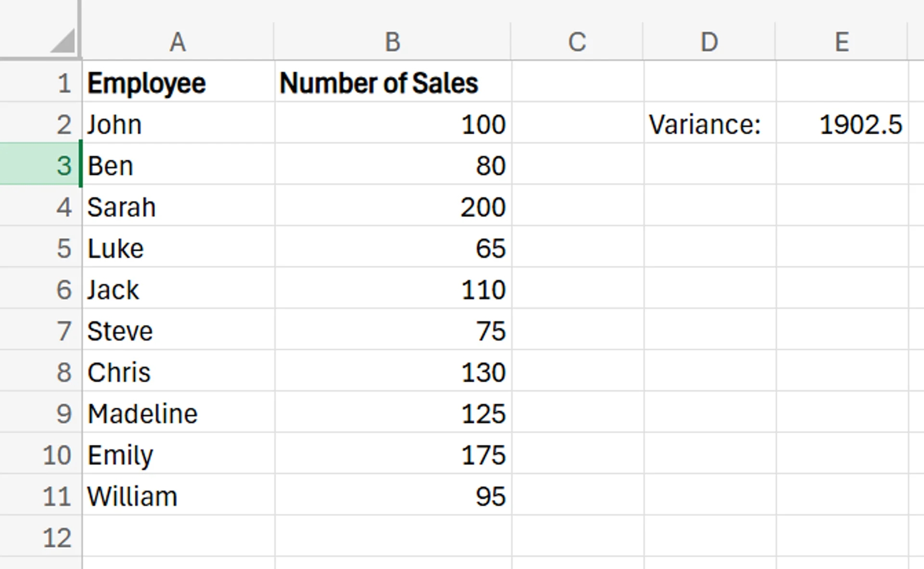
Task: Click the cell containing Madeline
Action: [x=178, y=413]
